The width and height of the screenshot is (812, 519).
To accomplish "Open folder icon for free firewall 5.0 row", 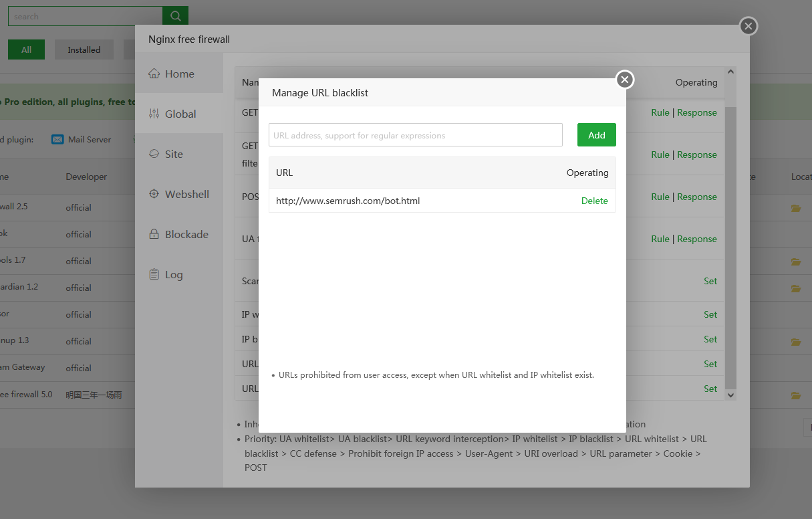I will [x=795, y=395].
